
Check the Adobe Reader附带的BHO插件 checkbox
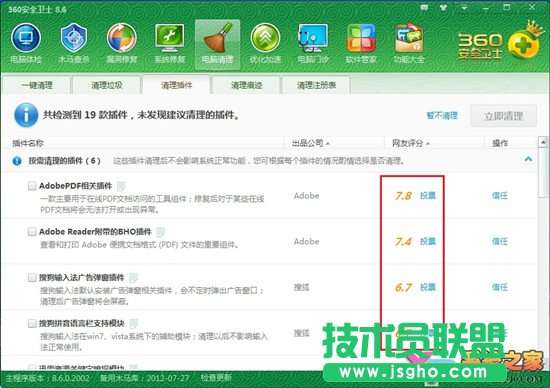pyautogui.click(x=32, y=232)
